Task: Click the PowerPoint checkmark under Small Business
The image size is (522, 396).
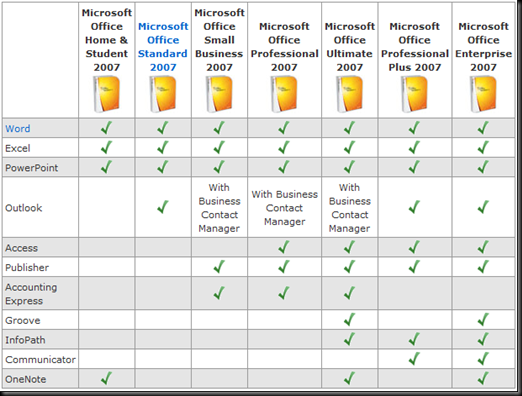Action: tap(219, 167)
